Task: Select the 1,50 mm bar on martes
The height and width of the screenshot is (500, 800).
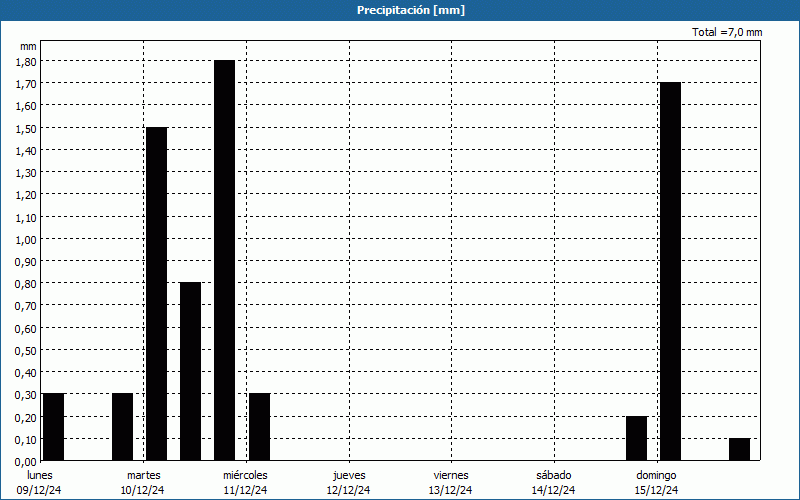Action: pos(157,294)
